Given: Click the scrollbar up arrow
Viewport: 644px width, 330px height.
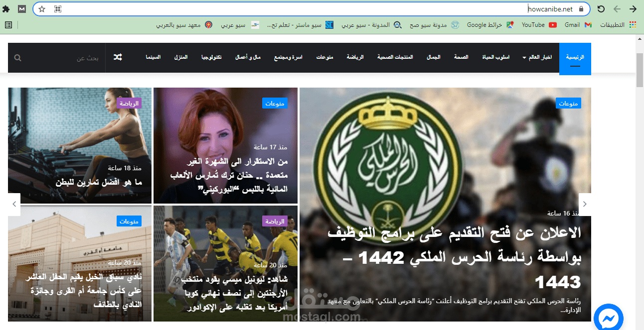Looking at the screenshot, I should [640, 38].
